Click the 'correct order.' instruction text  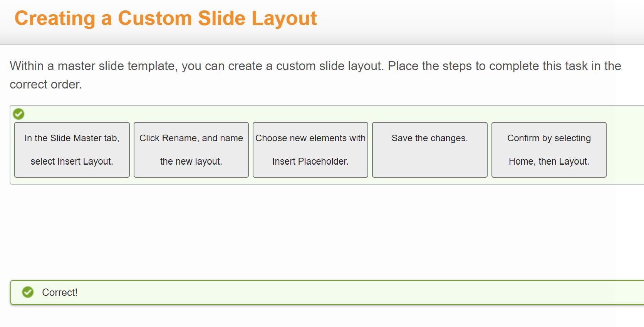click(46, 85)
